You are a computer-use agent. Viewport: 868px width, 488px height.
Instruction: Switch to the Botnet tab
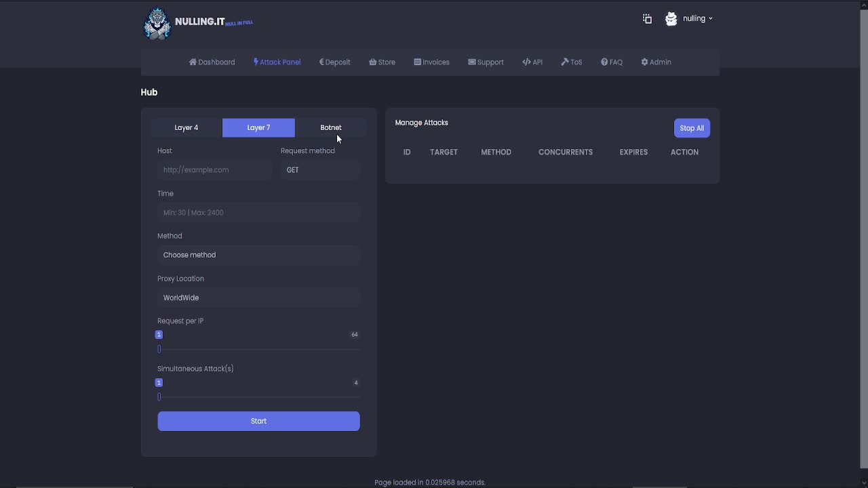(331, 128)
